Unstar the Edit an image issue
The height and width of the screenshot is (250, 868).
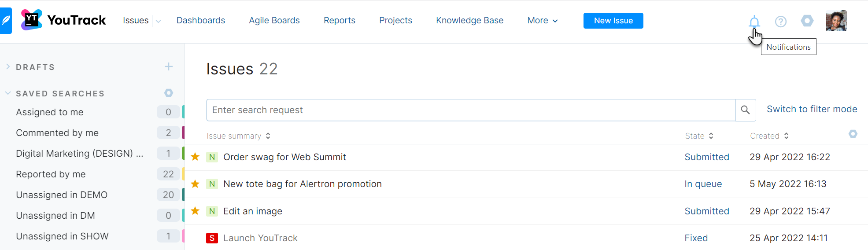pyautogui.click(x=195, y=211)
